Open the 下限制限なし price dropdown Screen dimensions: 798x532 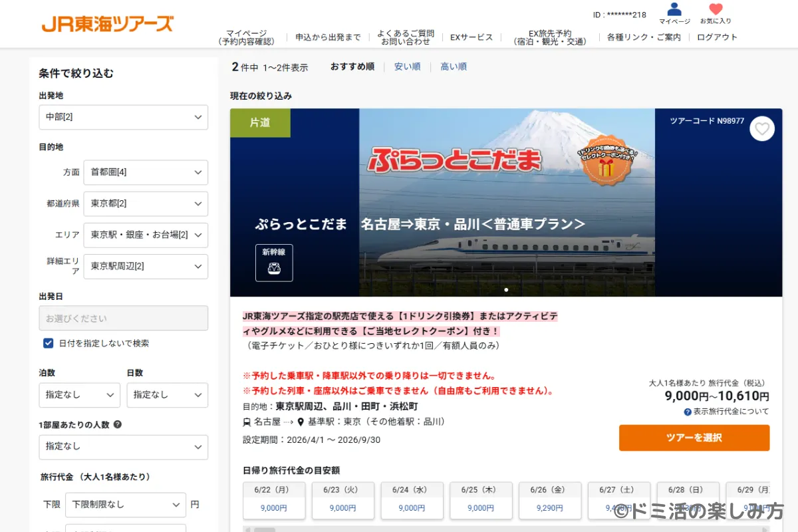tap(126, 505)
